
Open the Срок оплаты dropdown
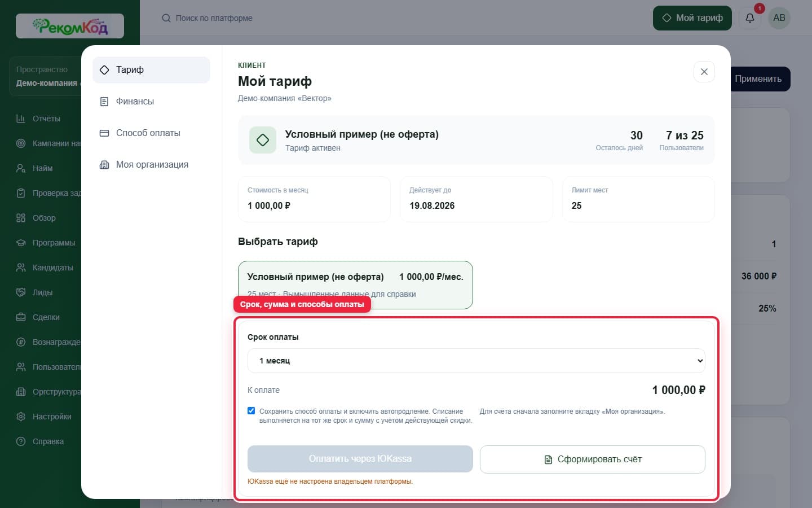[x=476, y=361]
